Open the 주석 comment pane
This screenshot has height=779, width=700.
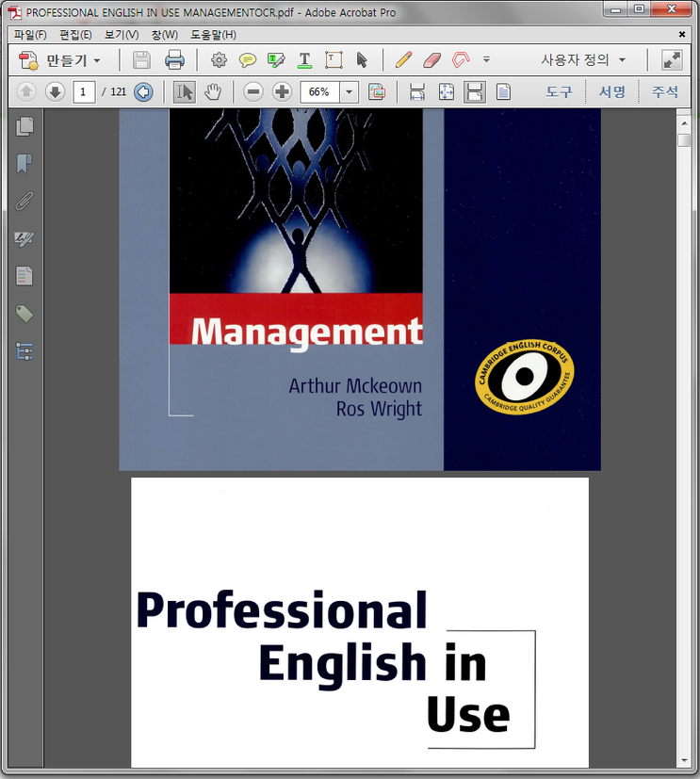[x=665, y=92]
